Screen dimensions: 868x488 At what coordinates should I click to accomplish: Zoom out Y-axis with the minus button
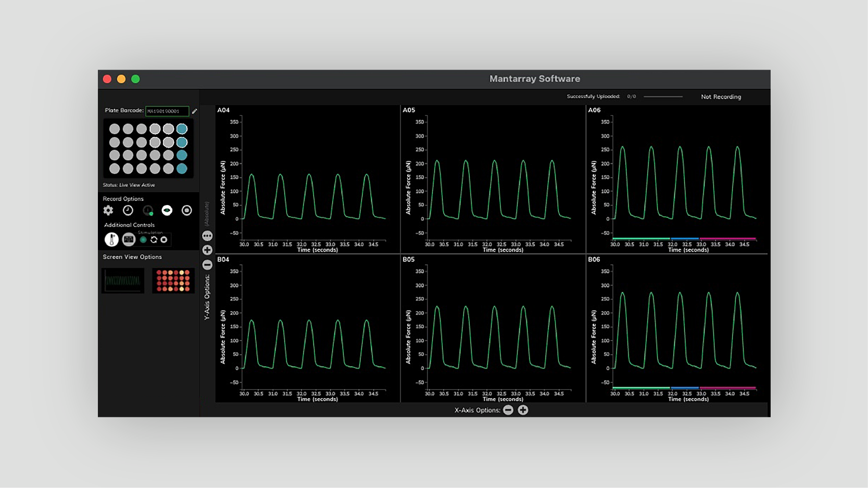[x=207, y=265]
